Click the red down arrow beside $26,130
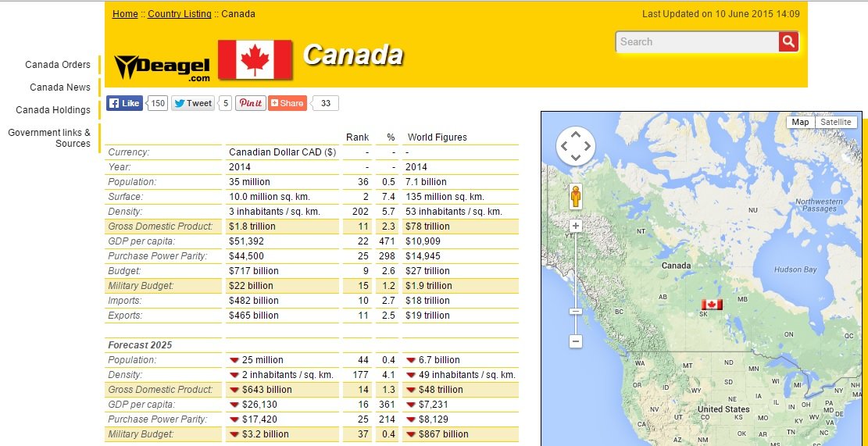The image size is (868, 446). point(234,405)
